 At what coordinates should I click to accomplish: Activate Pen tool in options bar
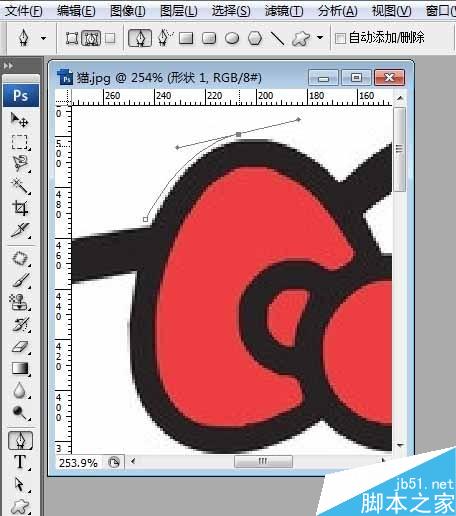click(x=140, y=38)
